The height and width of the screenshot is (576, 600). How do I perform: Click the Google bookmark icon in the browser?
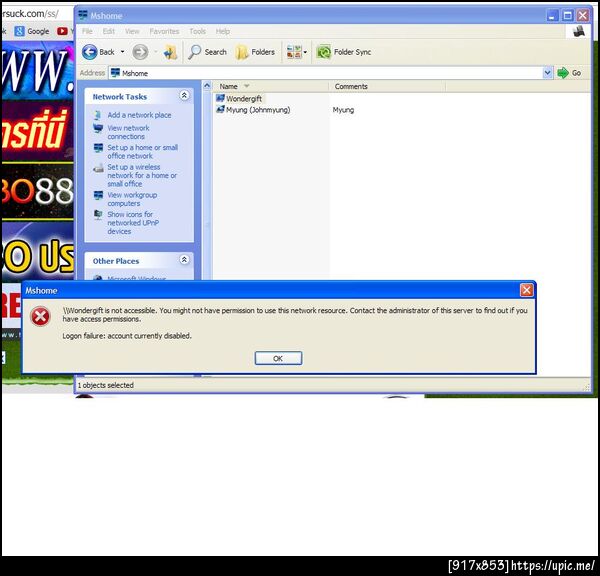tap(20, 31)
